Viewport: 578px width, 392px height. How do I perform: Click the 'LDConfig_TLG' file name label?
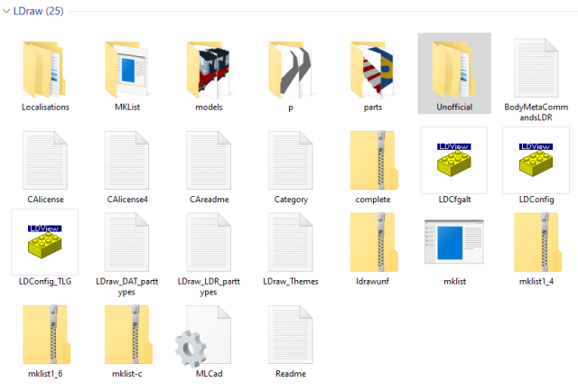coord(45,282)
